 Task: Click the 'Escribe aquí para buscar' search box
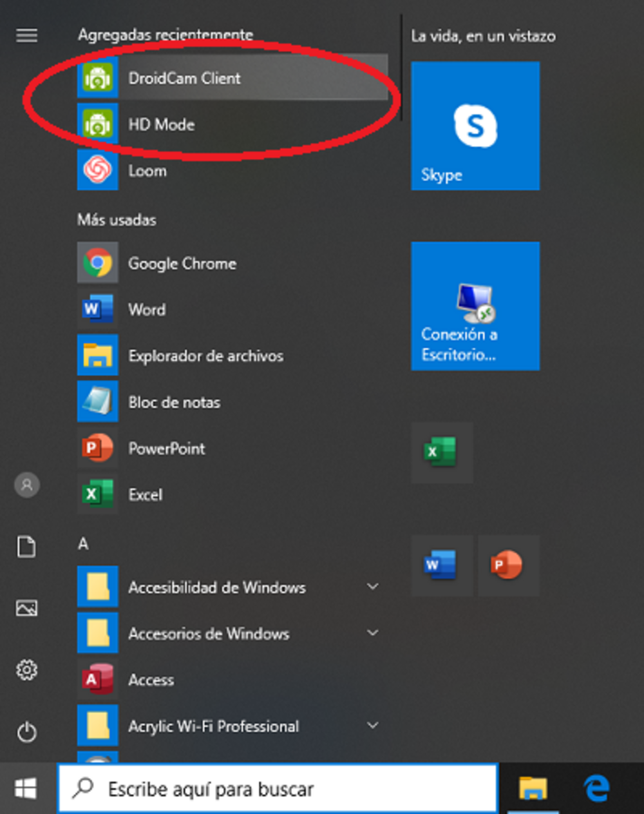tap(278, 788)
